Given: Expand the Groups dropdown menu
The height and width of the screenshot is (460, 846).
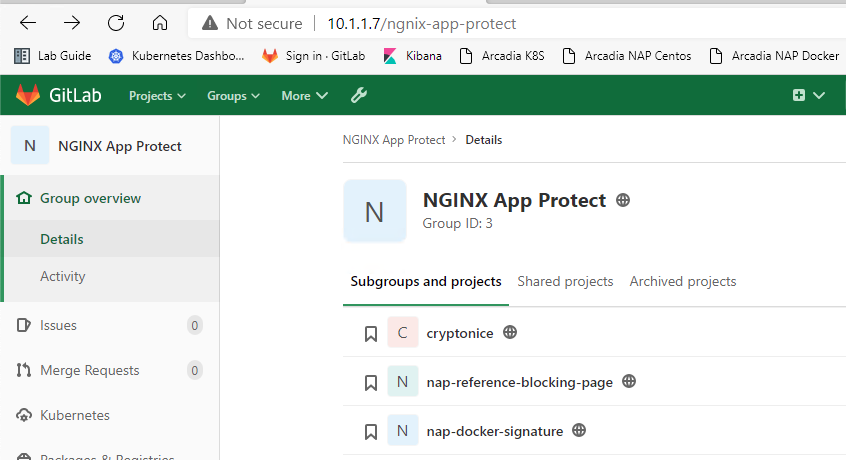Looking at the screenshot, I should [x=233, y=96].
